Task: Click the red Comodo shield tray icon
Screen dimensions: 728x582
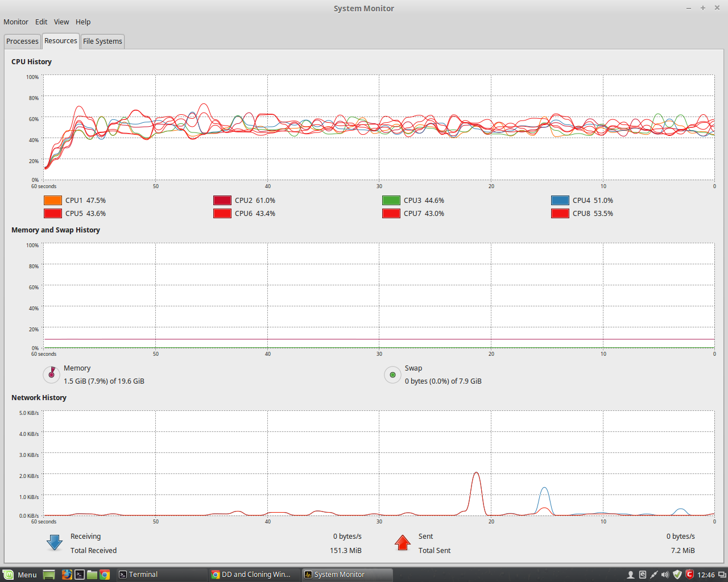Action: [689, 575]
